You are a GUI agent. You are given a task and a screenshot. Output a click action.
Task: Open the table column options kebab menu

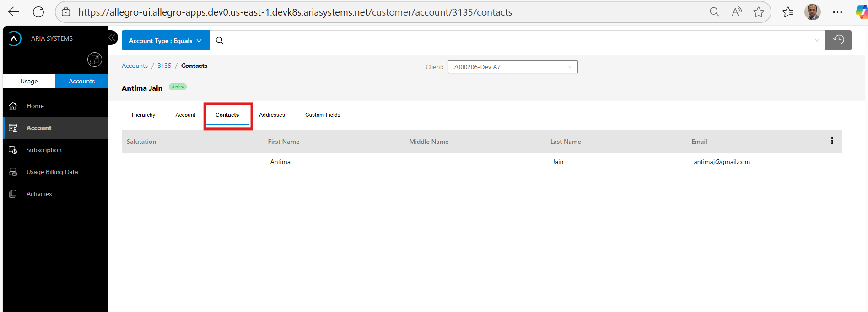[x=832, y=141]
